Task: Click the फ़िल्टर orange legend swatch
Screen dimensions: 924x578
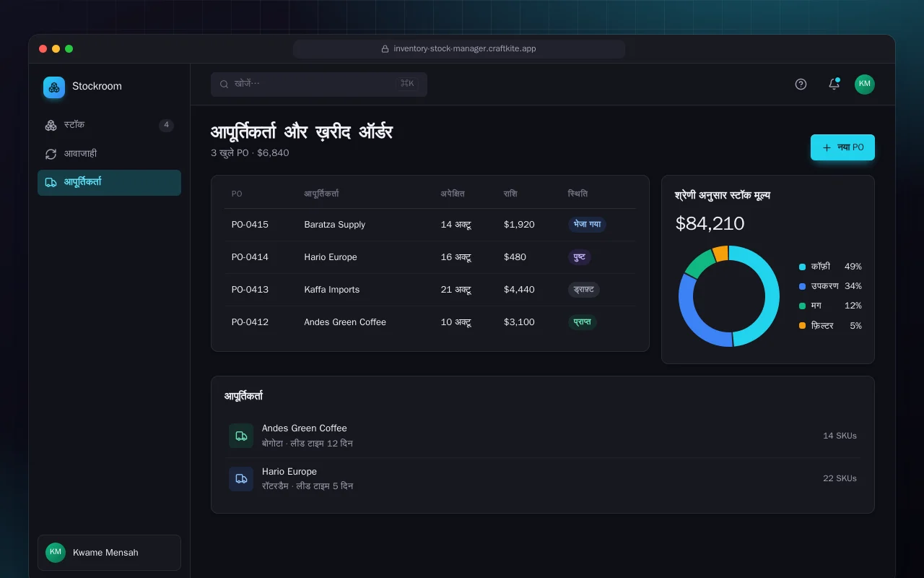Action: (x=802, y=326)
